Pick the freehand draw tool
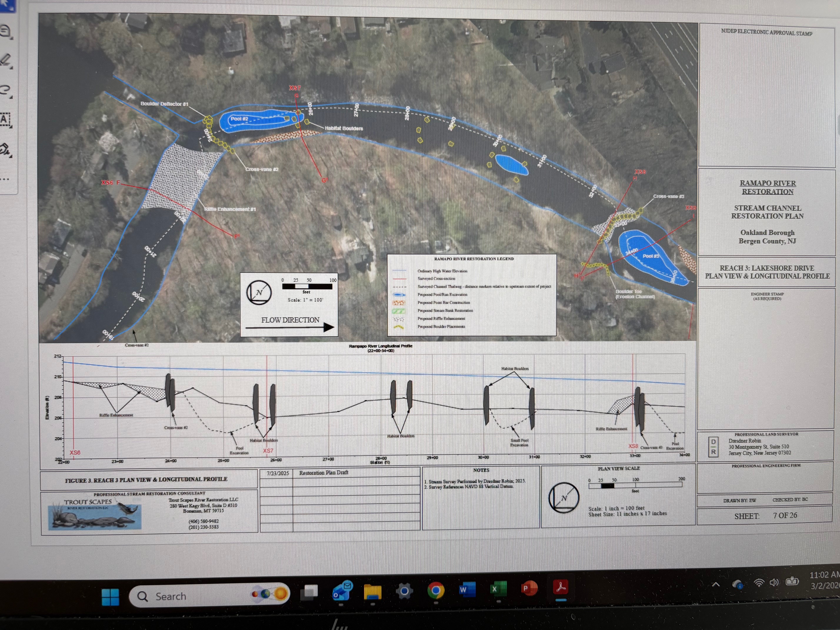Screen dimensions: 840x630 tap(5, 90)
